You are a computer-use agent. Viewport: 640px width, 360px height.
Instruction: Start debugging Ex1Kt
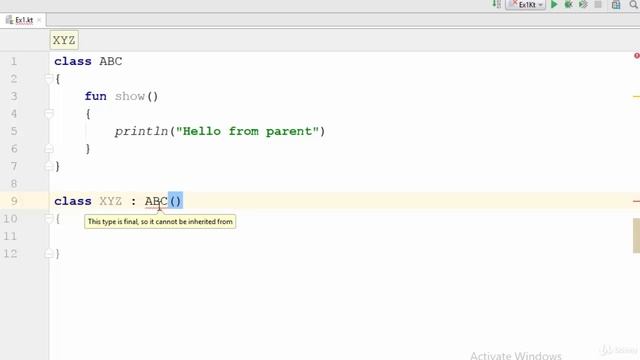[x=568, y=4]
